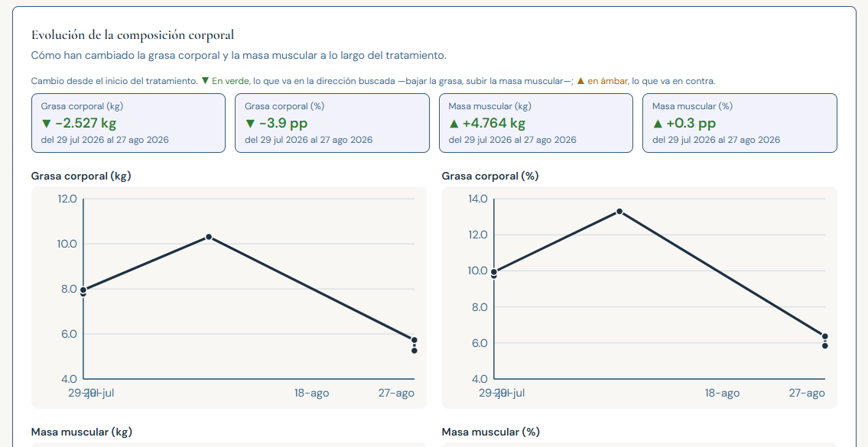Image resolution: width=868 pixels, height=447 pixels.
Task: Pick the lowest 27-ago point in Grasa corporal (%) chart
Action: coord(825,346)
